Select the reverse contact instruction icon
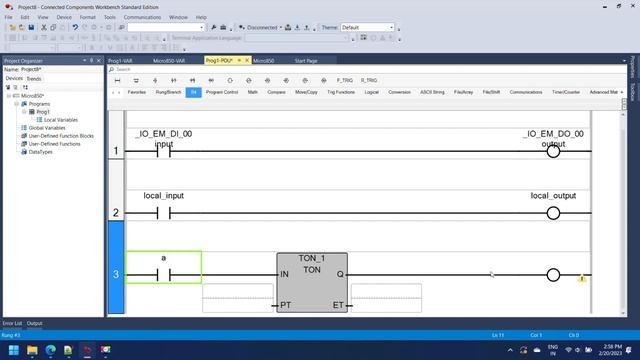This screenshot has width=640, height=360. 174,80
